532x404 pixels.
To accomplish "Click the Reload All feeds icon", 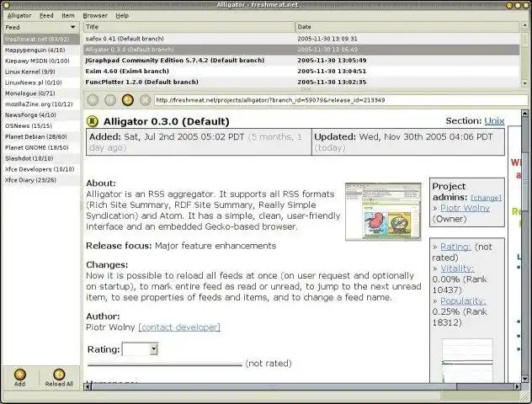I will (59, 375).
